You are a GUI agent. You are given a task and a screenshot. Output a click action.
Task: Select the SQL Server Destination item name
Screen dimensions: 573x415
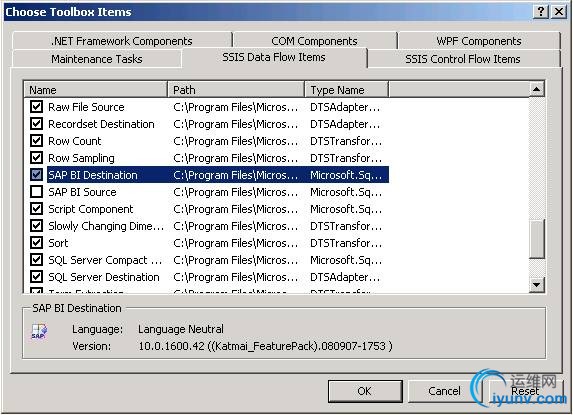click(104, 277)
